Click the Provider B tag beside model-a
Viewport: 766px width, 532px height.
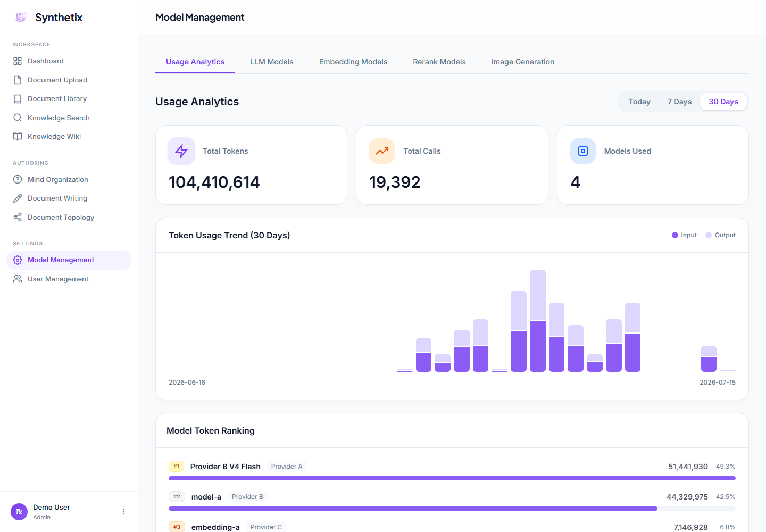point(247,497)
